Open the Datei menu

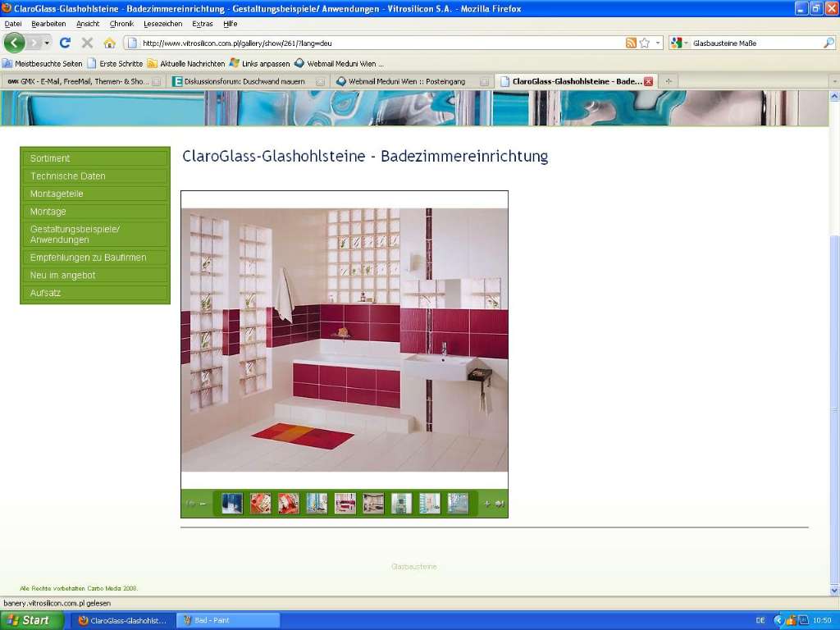13,24
